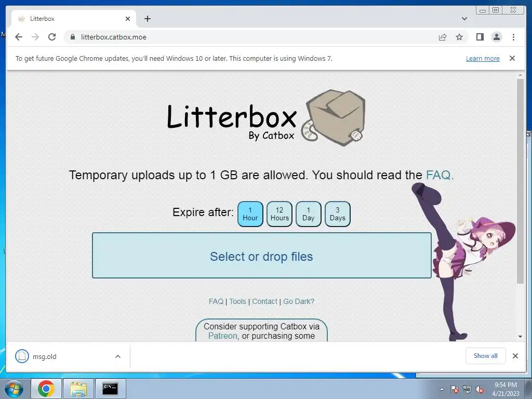532x399 pixels.
Task: Click the Chrome taskbar icon
Action: tap(46, 389)
